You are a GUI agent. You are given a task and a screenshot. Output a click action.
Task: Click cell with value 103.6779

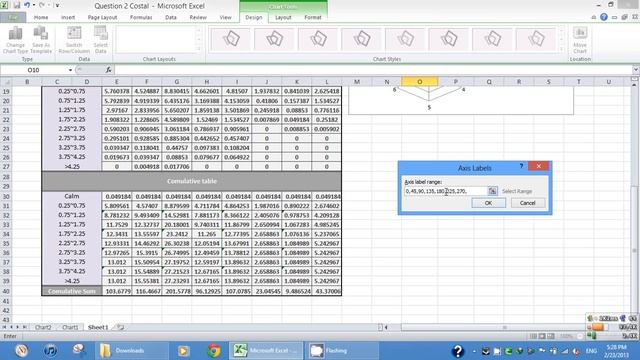coord(117,291)
